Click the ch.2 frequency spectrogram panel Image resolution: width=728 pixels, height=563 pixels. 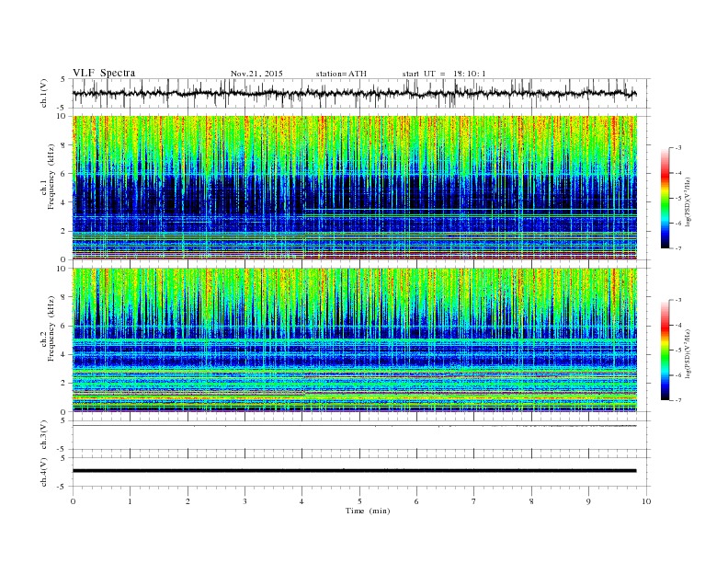coord(355,340)
